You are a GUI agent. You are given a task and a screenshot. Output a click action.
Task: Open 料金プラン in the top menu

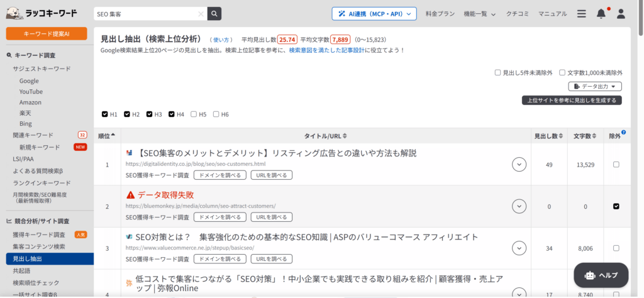[x=440, y=14]
